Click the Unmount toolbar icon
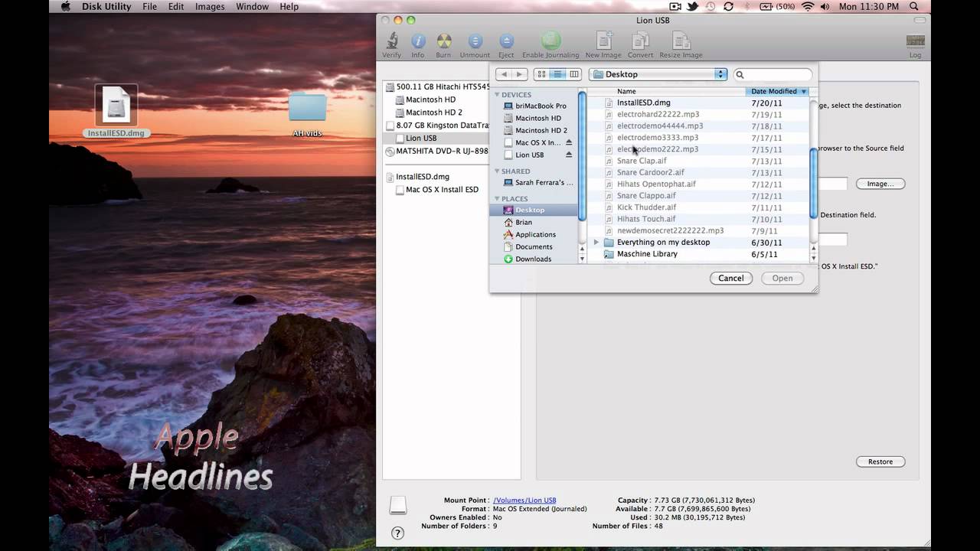Screen dimensions: 980x551 (475, 45)
